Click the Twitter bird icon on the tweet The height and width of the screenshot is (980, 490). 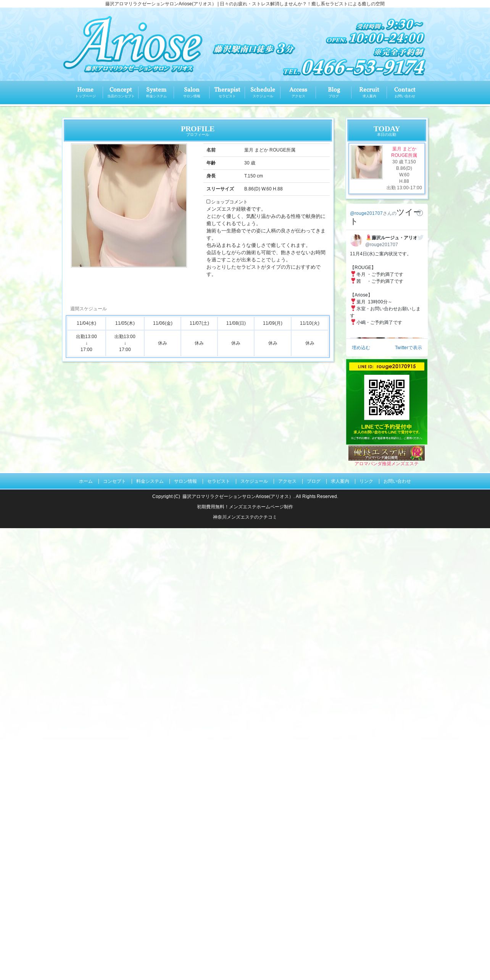click(x=420, y=237)
